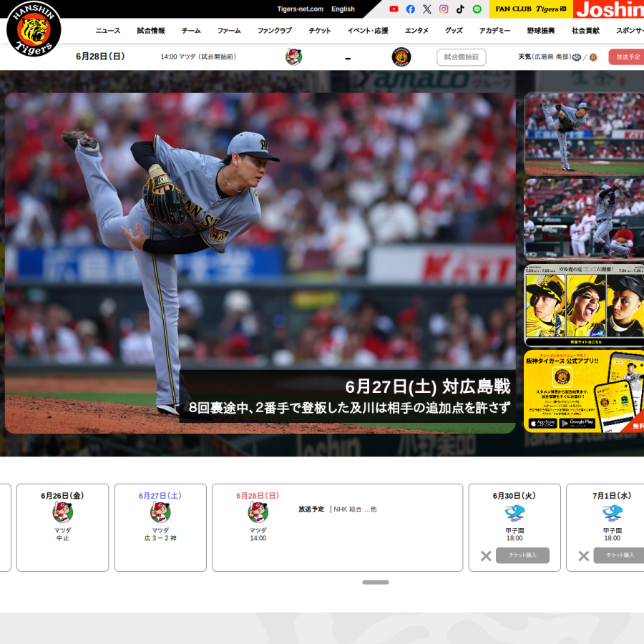
Task: Open the 6月26日(金) game card
Action: pyautogui.click(x=62, y=527)
